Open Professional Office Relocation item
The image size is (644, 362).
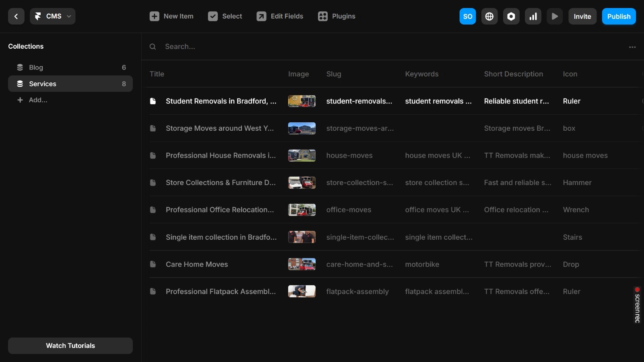click(220, 210)
